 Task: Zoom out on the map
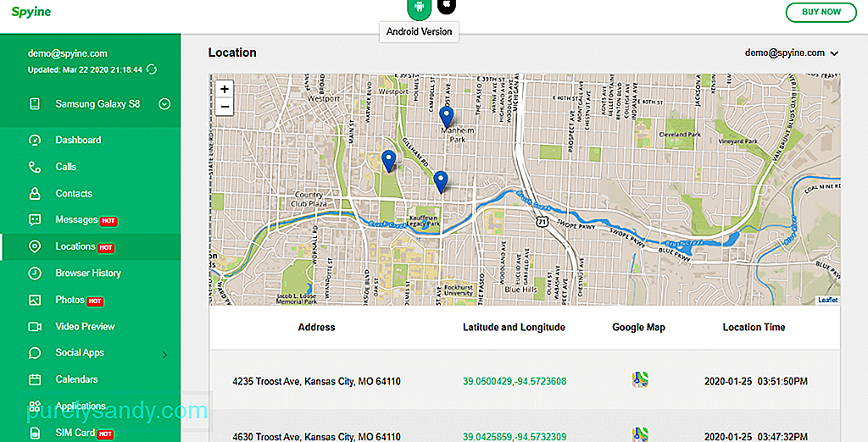224,106
